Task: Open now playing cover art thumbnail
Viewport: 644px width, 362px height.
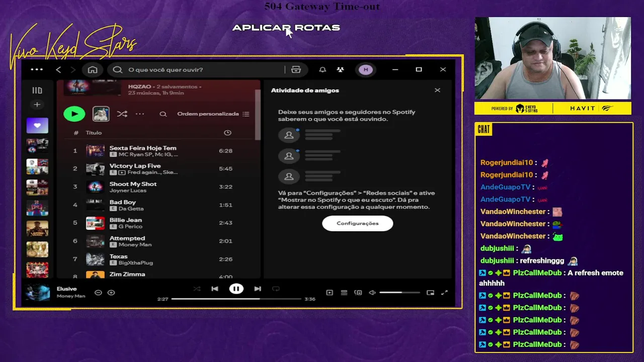Action: 38,292
